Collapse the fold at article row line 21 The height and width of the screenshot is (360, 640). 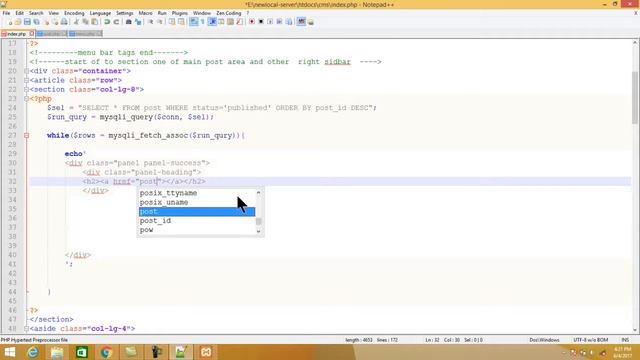[27, 80]
